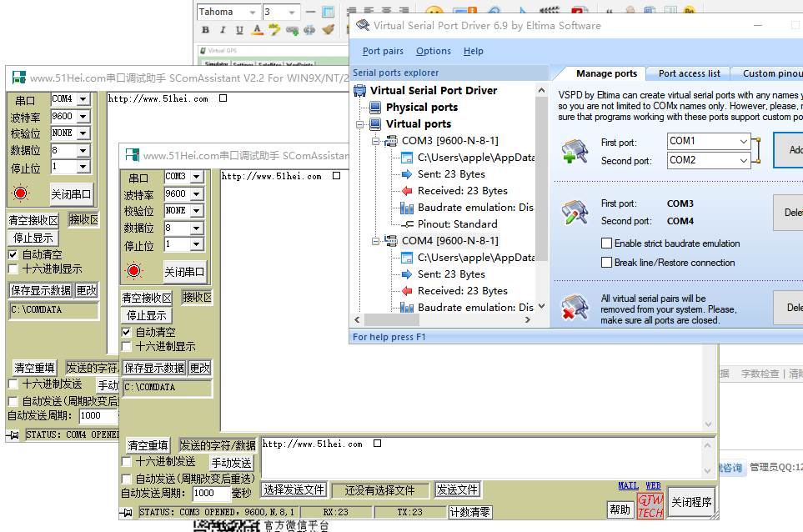803x532 pixels.
Task: Check Break line/Restore connection
Action: point(606,263)
